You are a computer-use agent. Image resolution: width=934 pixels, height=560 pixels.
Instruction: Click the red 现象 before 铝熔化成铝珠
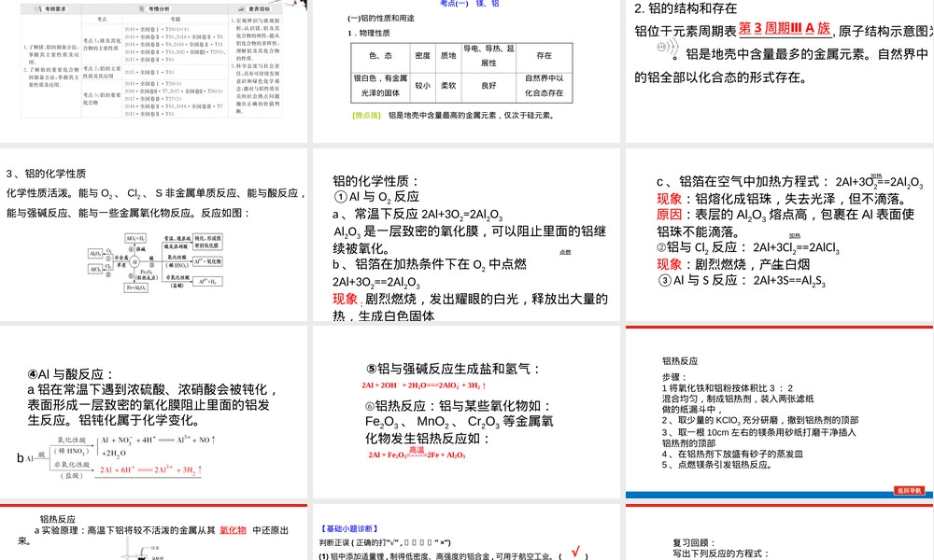tap(669, 199)
